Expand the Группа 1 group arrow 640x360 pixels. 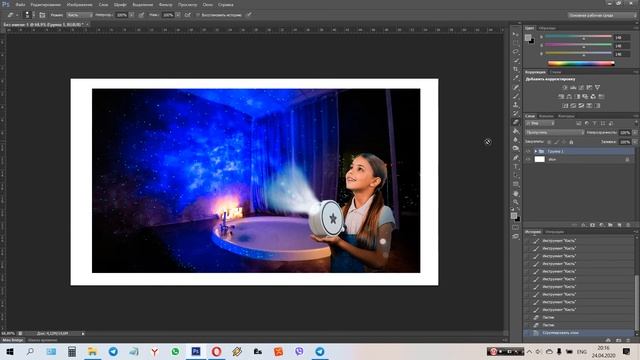pyautogui.click(x=536, y=151)
